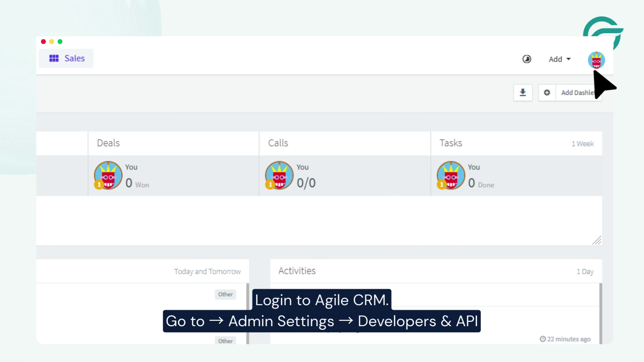Click the download dashboard icon
Viewport: 644px width, 362px height.
(523, 92)
